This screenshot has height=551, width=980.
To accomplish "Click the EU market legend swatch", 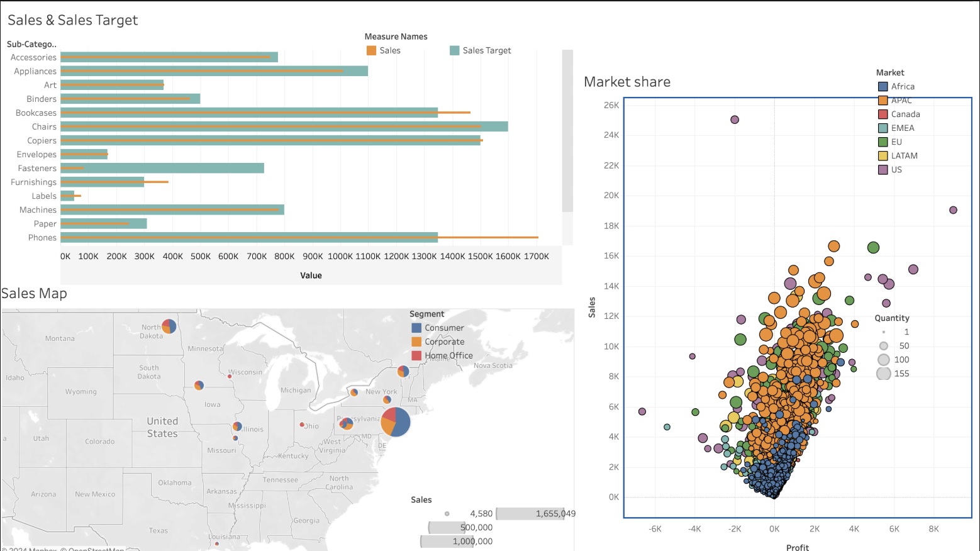I will pos(883,142).
